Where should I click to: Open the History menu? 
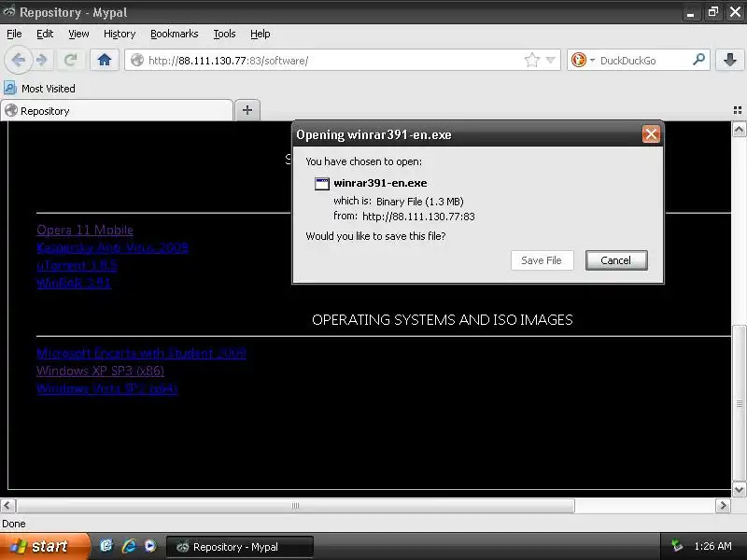coord(120,34)
